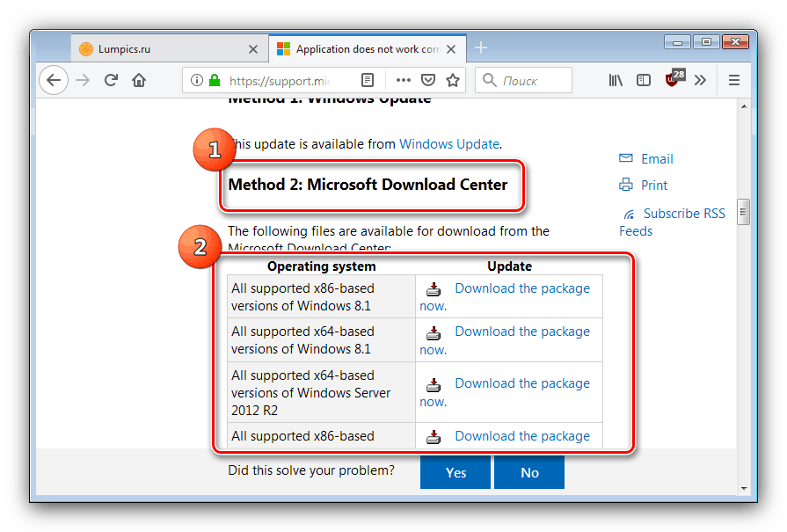Reload the current page
Image resolution: width=787 pixels, height=532 pixels.
click(111, 80)
